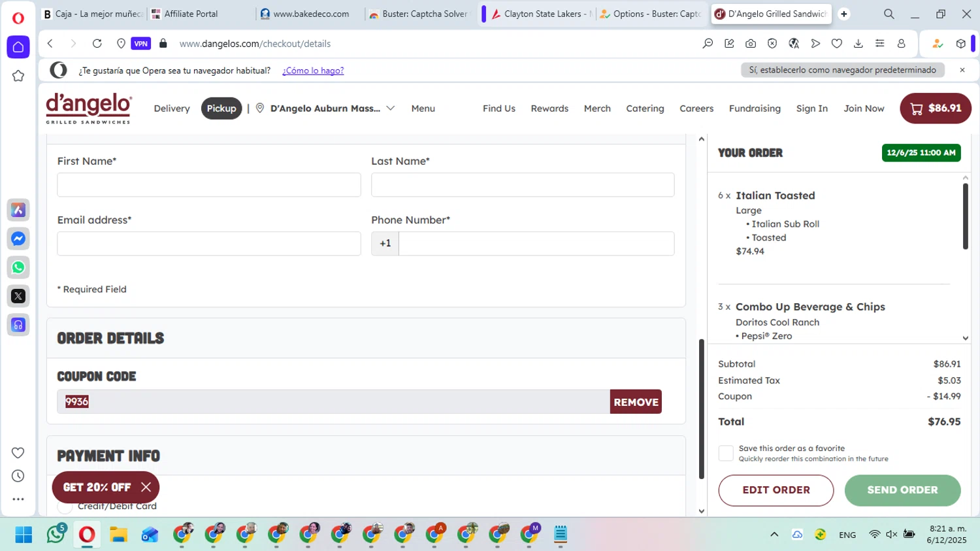Switch to Clayton State Lakers tab

[x=541, y=14]
